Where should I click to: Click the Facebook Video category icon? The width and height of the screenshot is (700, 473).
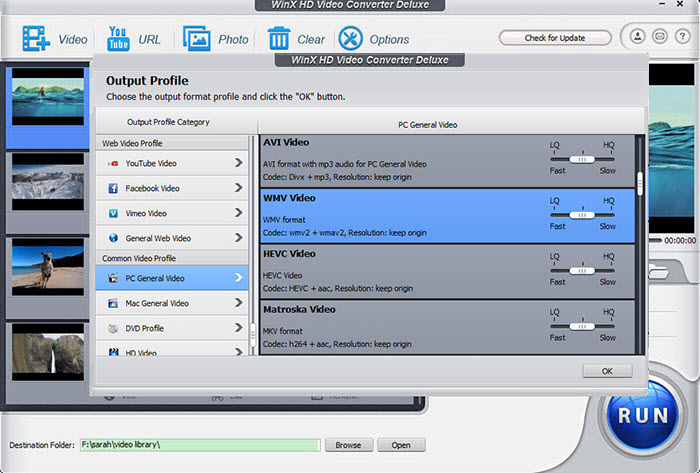click(113, 188)
